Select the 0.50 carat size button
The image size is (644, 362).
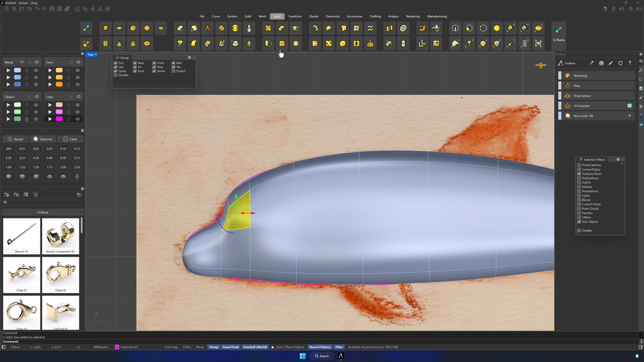[x=63, y=158]
